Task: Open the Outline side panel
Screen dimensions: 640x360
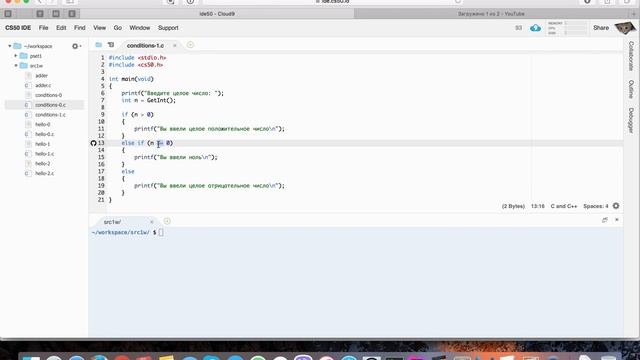Action: point(631,89)
